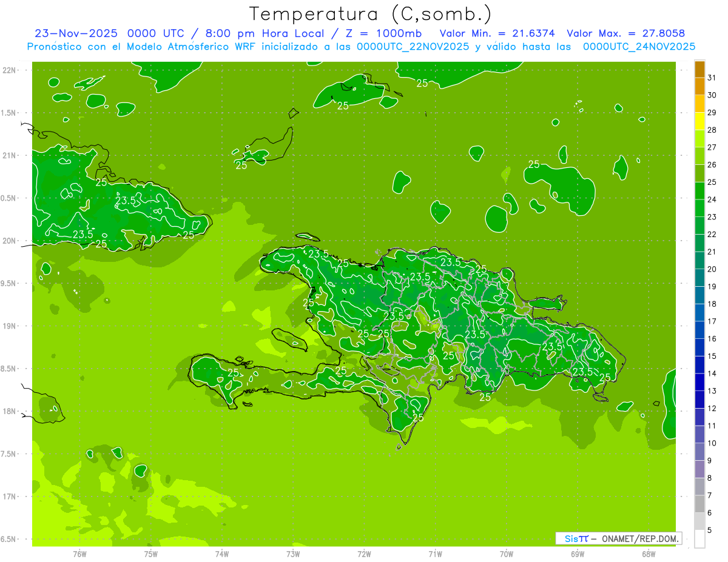Screen dimensions: 728x562
Task: Click the "68W" longitude axis label
Action: [649, 554]
